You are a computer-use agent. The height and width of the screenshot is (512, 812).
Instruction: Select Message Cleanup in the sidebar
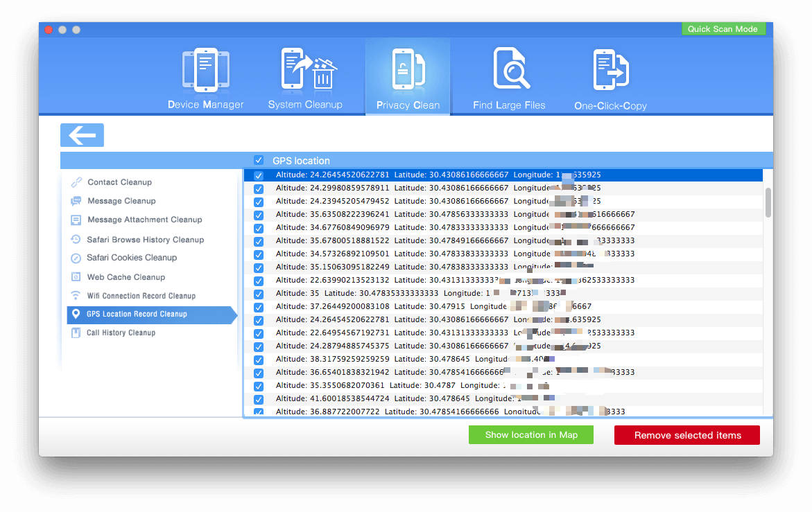[x=122, y=201]
